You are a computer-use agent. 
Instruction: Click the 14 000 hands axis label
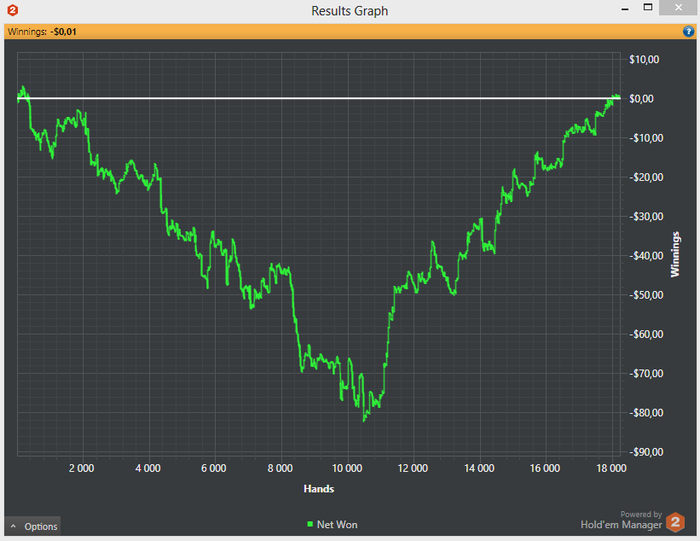[479, 468]
